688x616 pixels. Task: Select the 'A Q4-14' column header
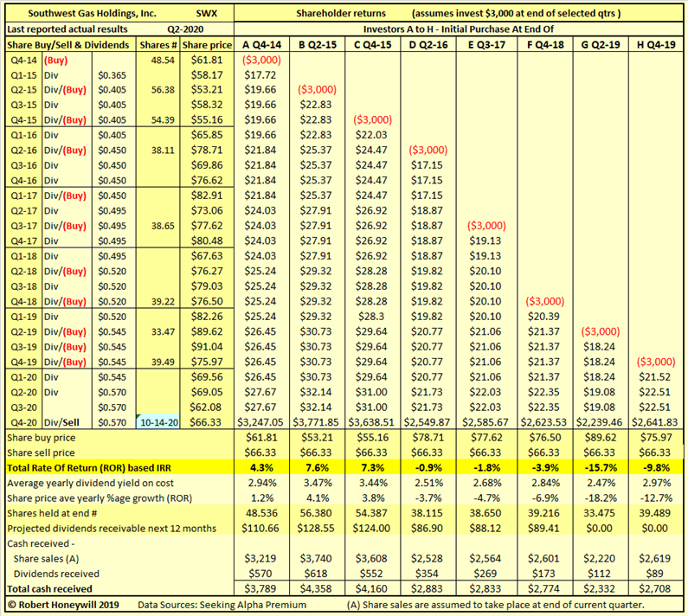(x=261, y=45)
